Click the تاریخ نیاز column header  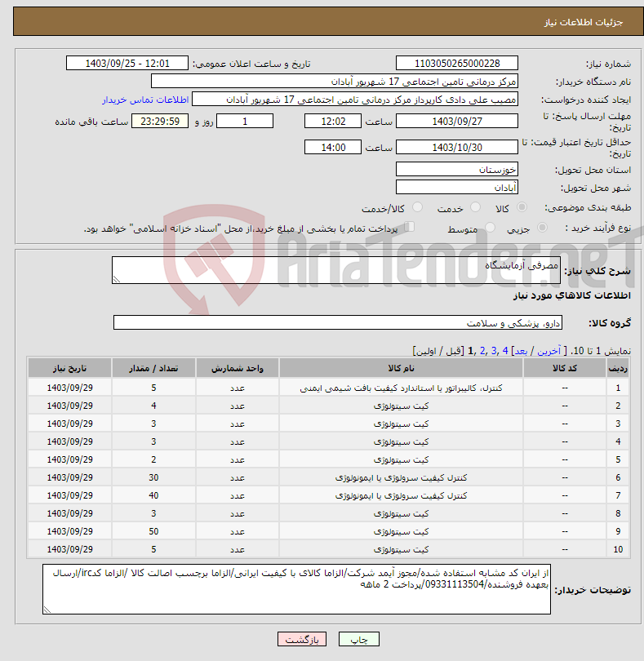tap(69, 368)
